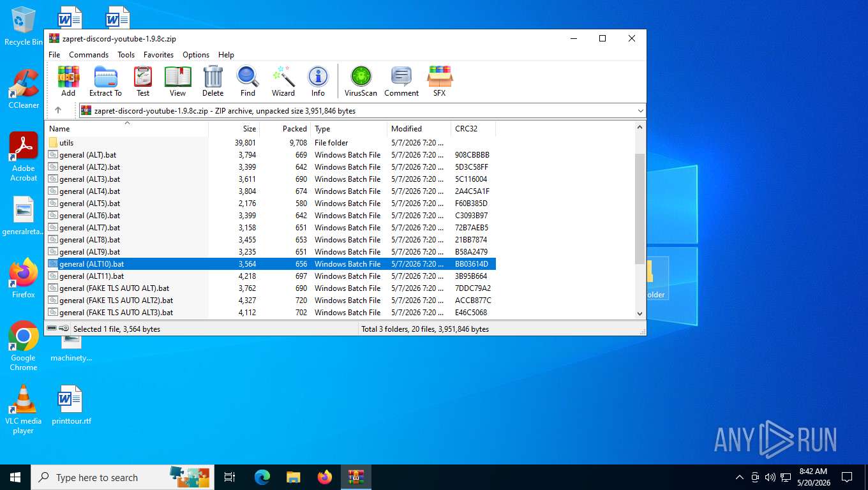Viewport: 868px width, 490px height.
Task: Select general (ALT3).bat file
Action: point(270,179)
